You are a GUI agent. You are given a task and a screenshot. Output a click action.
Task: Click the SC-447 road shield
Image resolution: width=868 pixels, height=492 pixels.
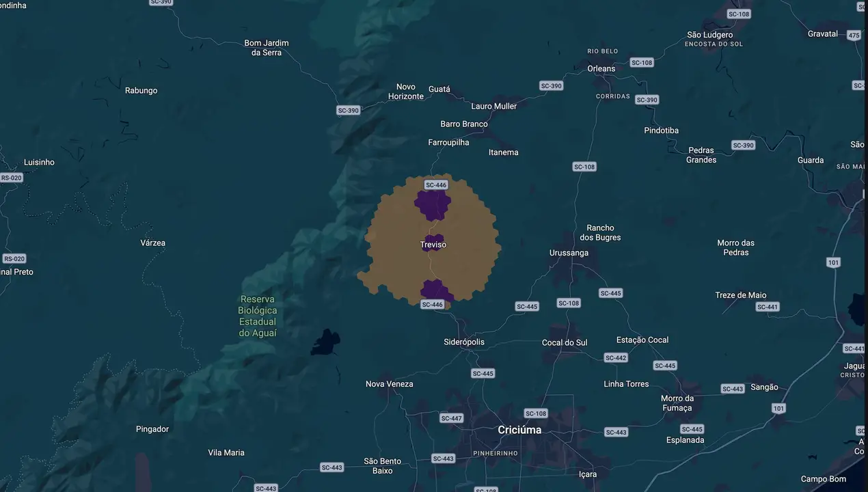(x=452, y=418)
